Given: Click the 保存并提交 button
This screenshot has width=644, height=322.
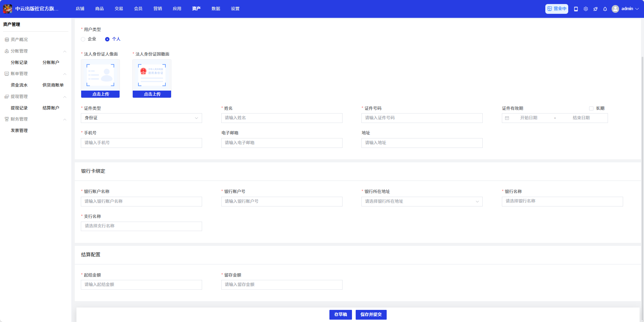Looking at the screenshot, I should coord(371,315).
